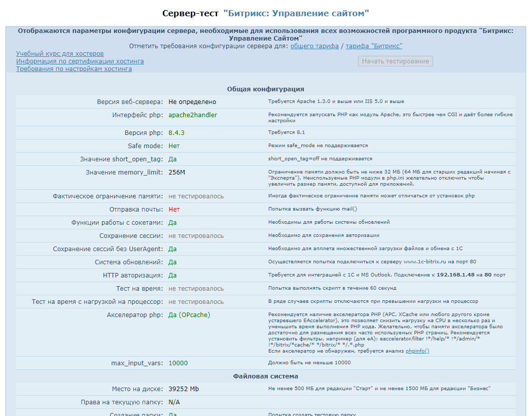Select the "тарифа Битрикс" requirements link
Viewport: 532px width, 416px height.
[374, 46]
